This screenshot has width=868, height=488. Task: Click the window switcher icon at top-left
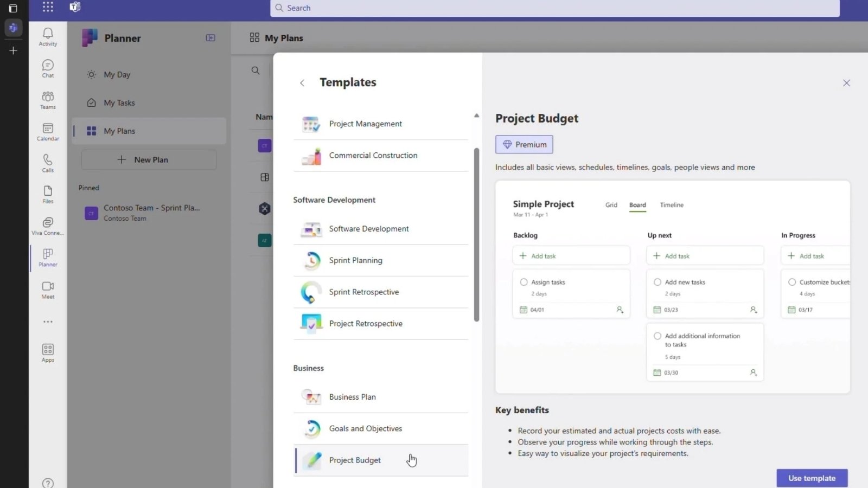[x=13, y=8]
